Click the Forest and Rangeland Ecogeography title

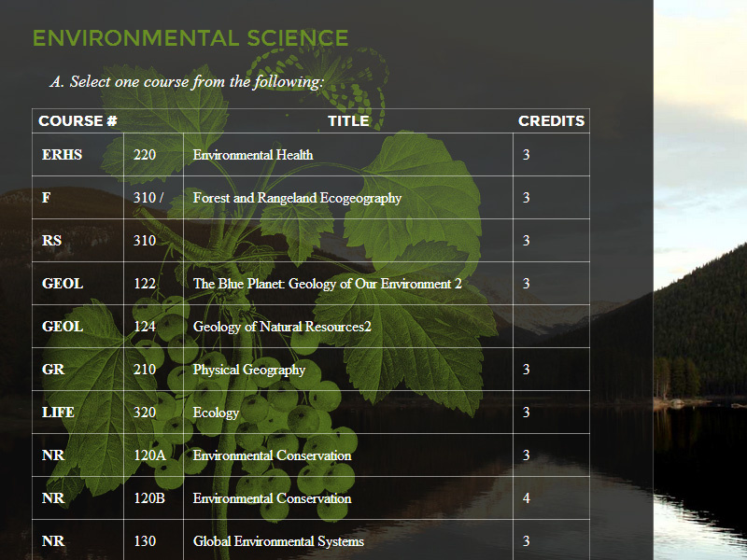pyautogui.click(x=297, y=198)
